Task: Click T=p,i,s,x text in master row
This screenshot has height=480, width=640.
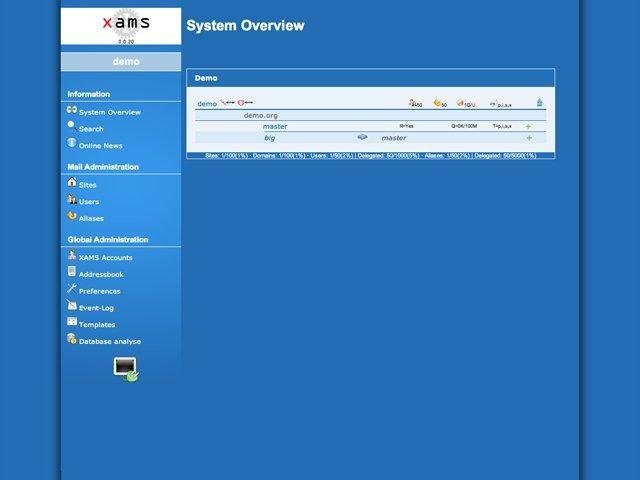Action: (502, 126)
